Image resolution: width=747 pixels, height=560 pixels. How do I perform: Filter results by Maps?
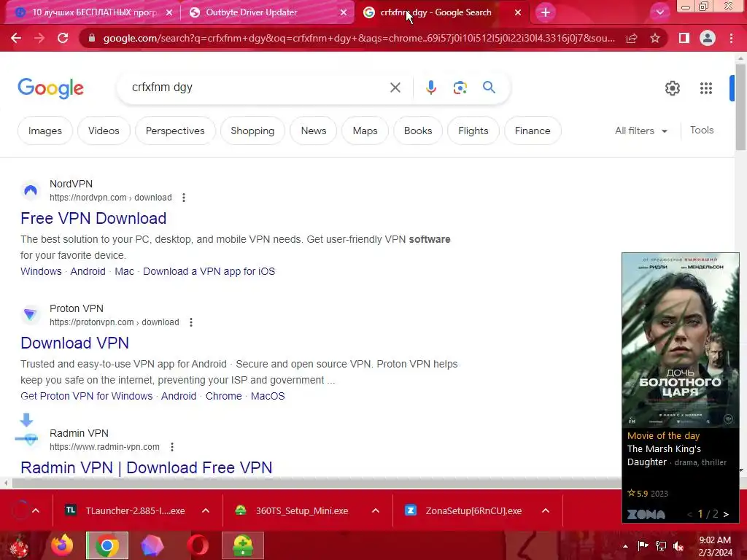tap(365, 131)
